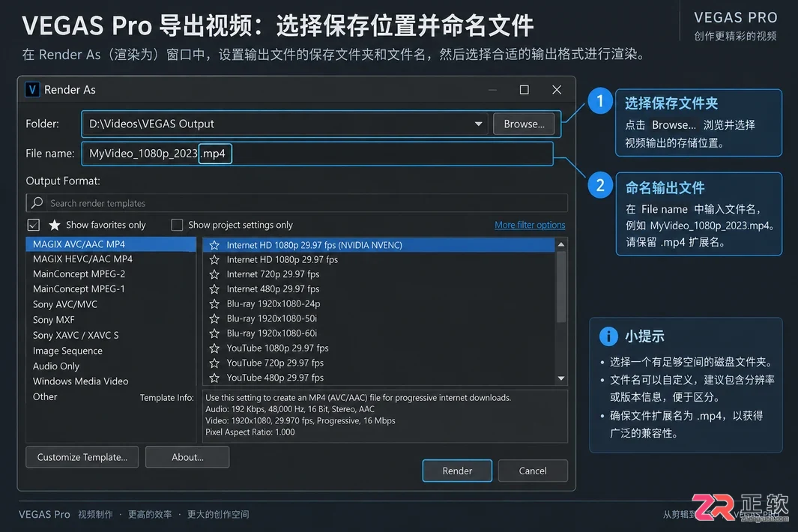Open Customize Template... button
The width and height of the screenshot is (798, 532).
coord(82,457)
